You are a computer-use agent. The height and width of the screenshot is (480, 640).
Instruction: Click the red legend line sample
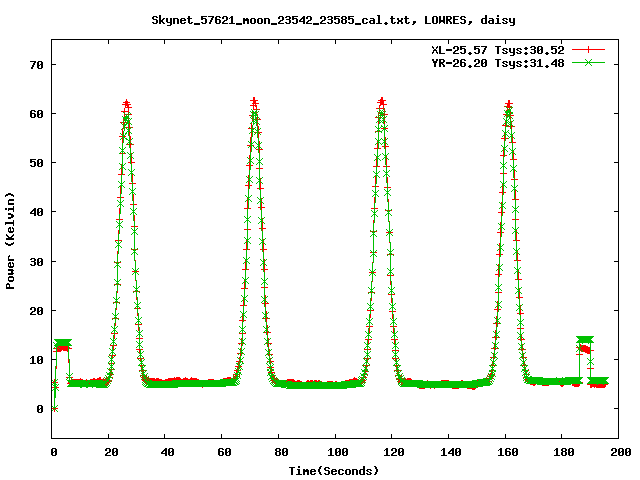(x=588, y=50)
